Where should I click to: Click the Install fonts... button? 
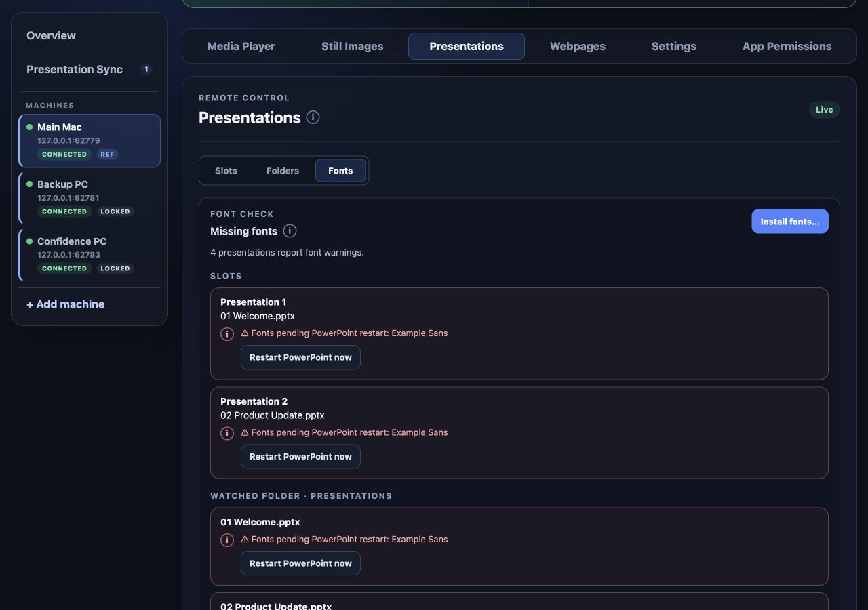coord(790,222)
